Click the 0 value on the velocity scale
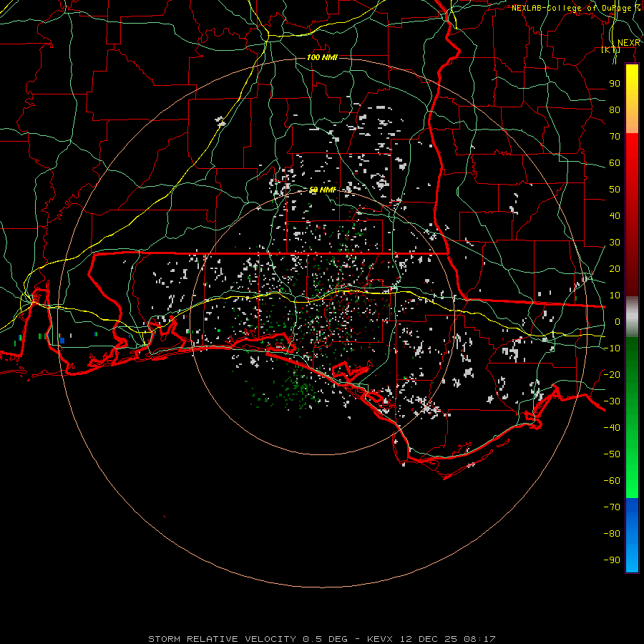The width and height of the screenshot is (644, 644). pyautogui.click(x=618, y=322)
